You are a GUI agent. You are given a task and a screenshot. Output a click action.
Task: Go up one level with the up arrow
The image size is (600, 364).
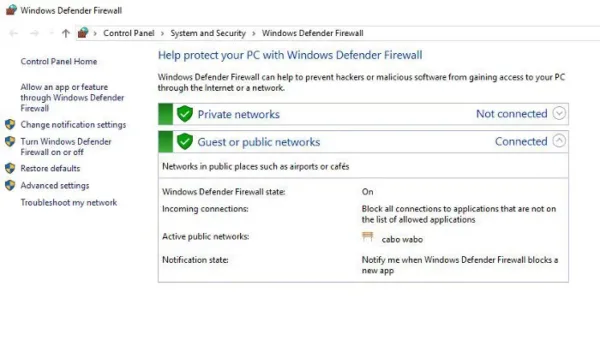66,33
